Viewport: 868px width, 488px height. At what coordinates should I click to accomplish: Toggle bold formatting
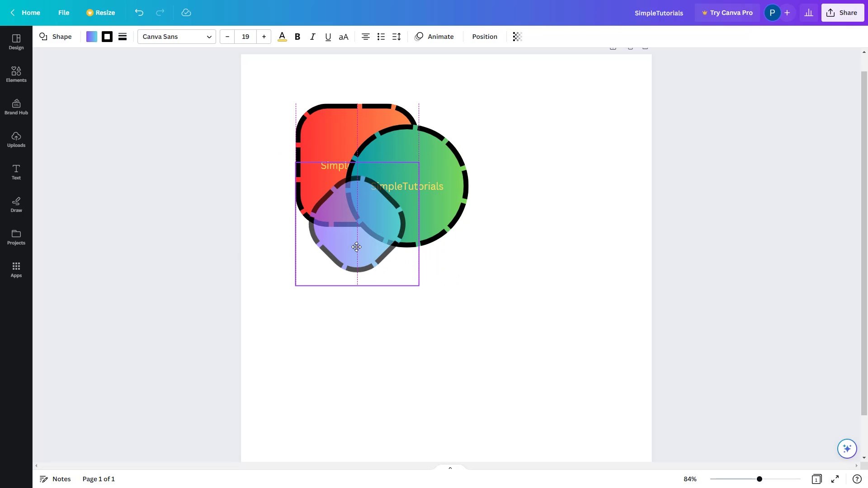[x=297, y=37]
